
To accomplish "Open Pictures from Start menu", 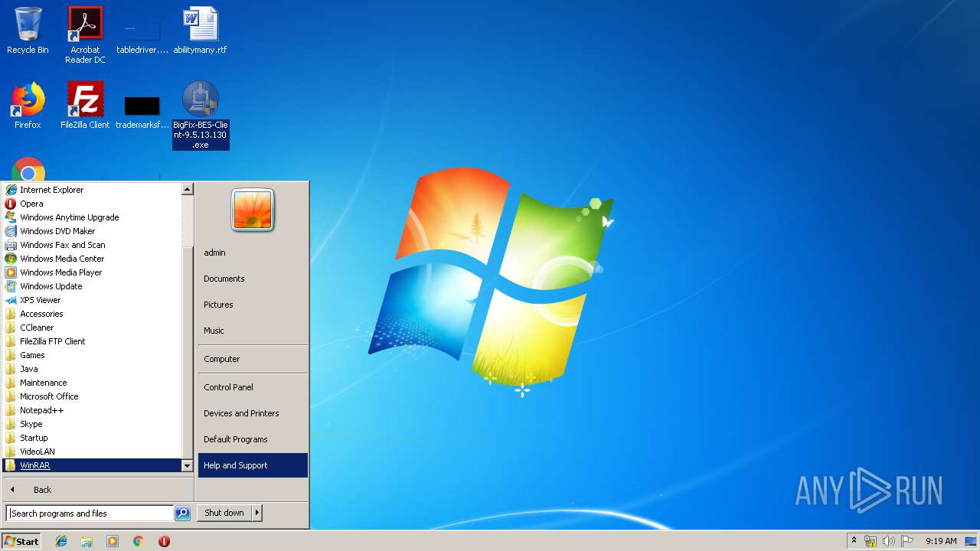I will point(253,305).
